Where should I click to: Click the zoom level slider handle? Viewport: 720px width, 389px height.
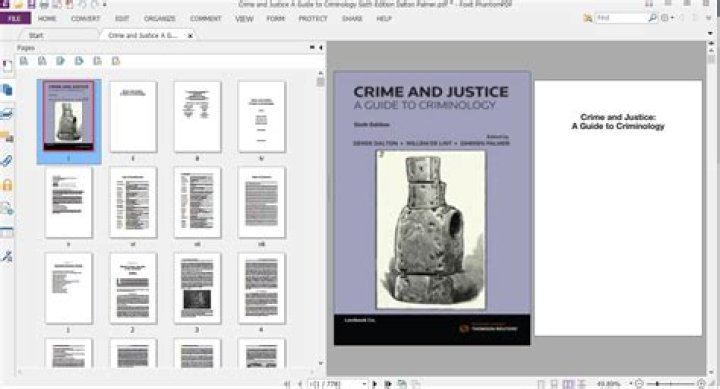click(x=658, y=383)
